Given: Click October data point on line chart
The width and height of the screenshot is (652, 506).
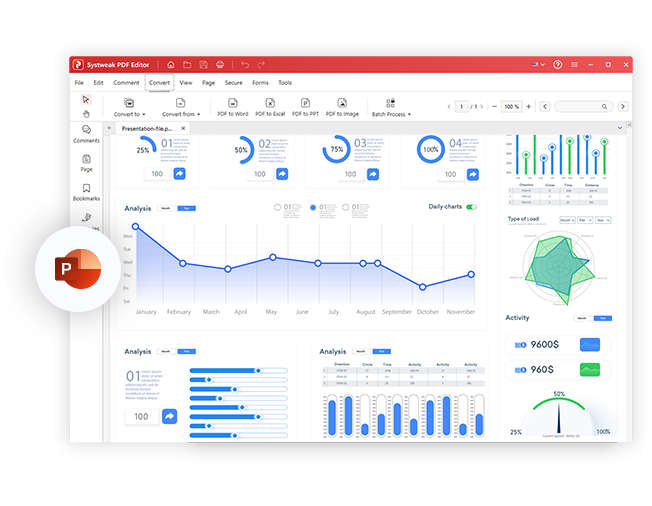Looking at the screenshot, I should [422, 287].
